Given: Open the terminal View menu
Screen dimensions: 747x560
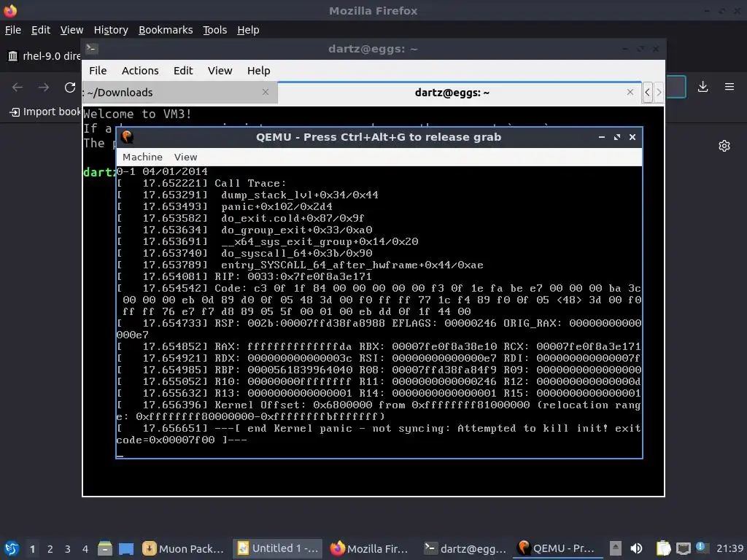Looking at the screenshot, I should click(220, 71).
